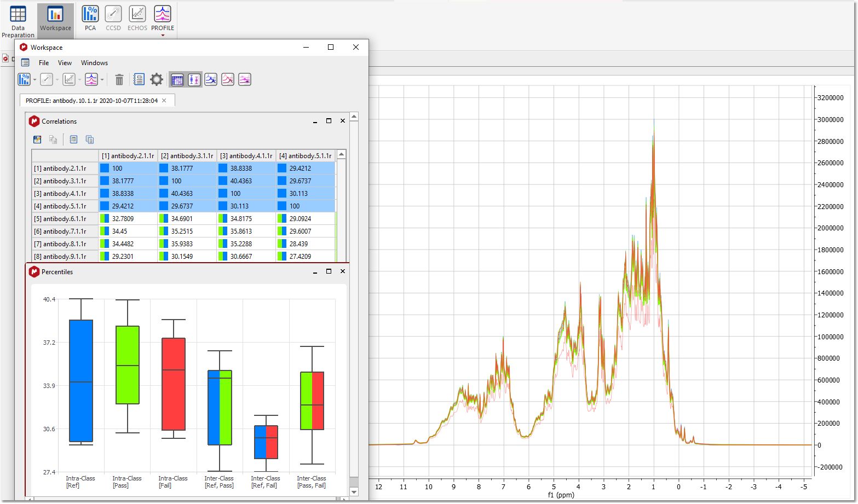Click the trash delete icon
The width and height of the screenshot is (858, 504).
click(119, 80)
